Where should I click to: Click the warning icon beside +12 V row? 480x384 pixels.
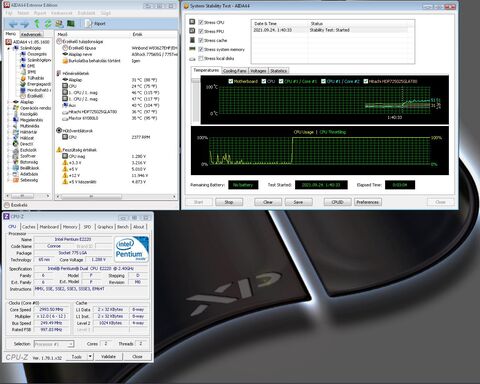[x=65, y=175]
